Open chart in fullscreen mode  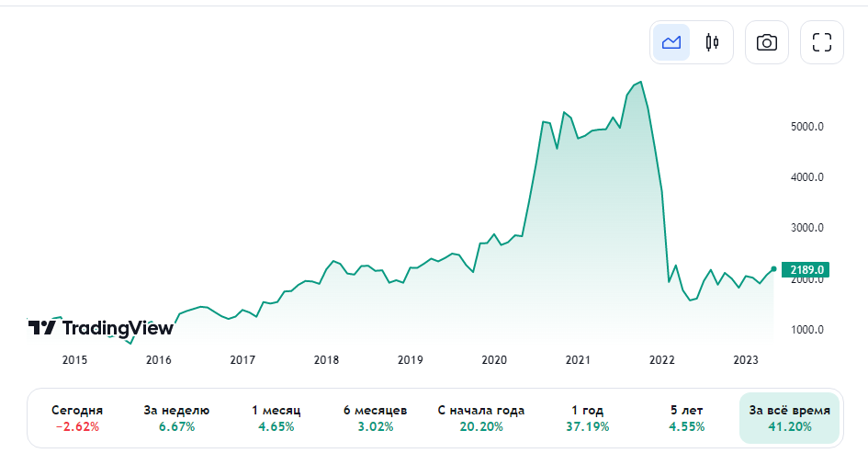point(822,42)
